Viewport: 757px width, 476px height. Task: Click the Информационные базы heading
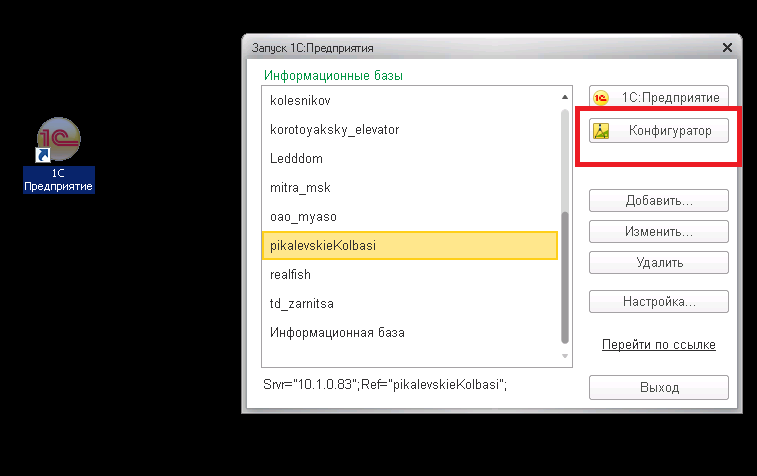tap(333, 75)
